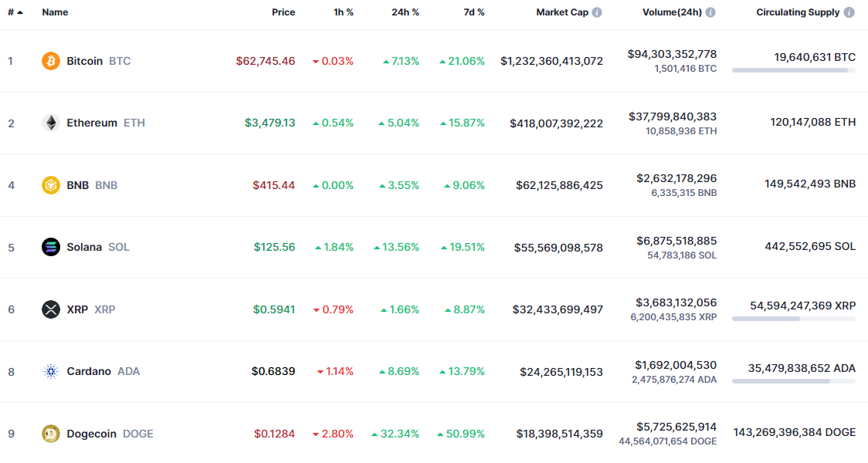Sort by the 7d % column
This screenshot has height=463, width=868.
[474, 12]
